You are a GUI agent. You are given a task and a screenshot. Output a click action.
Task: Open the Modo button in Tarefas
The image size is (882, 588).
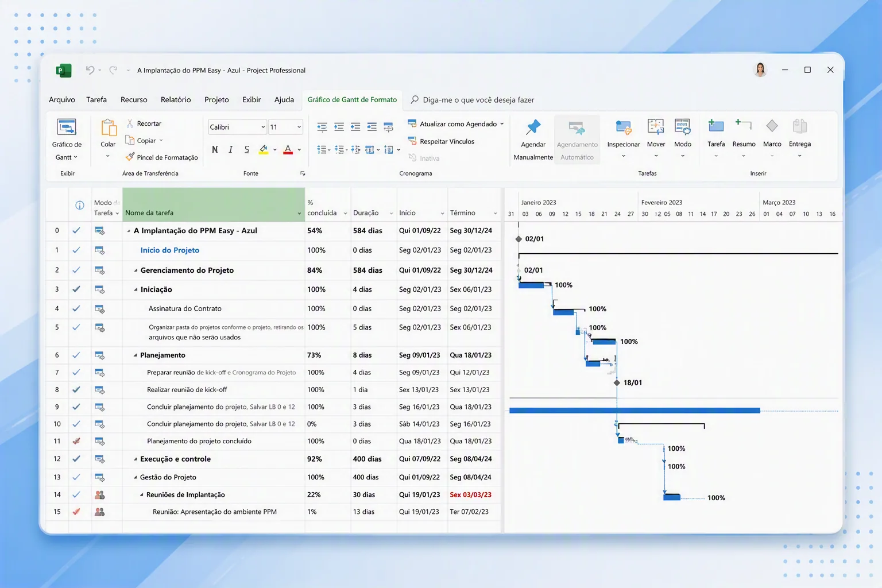[683, 138]
